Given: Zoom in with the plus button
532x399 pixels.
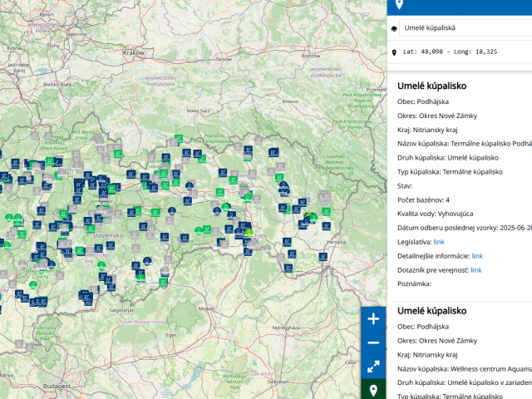Looking at the screenshot, I should (x=373, y=319).
